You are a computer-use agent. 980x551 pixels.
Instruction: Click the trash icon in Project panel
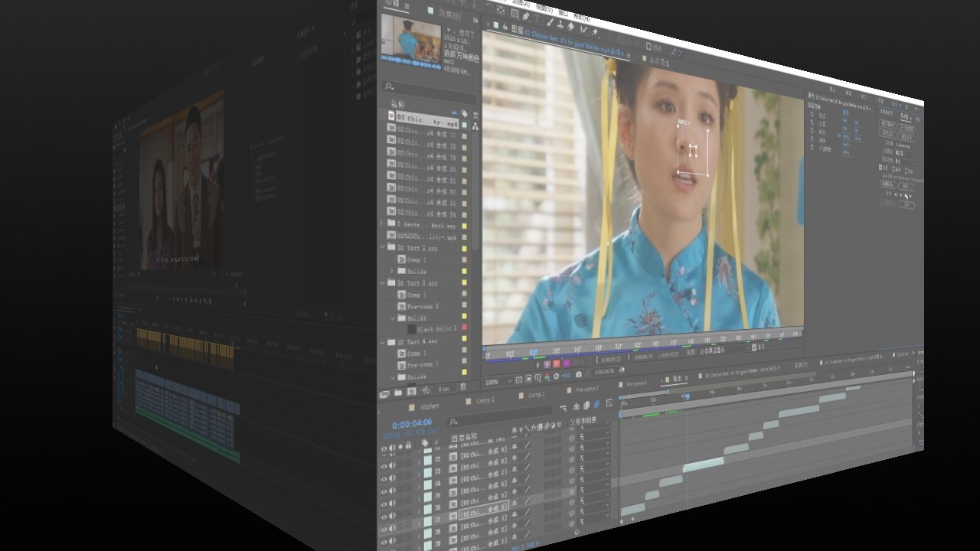pos(462,386)
